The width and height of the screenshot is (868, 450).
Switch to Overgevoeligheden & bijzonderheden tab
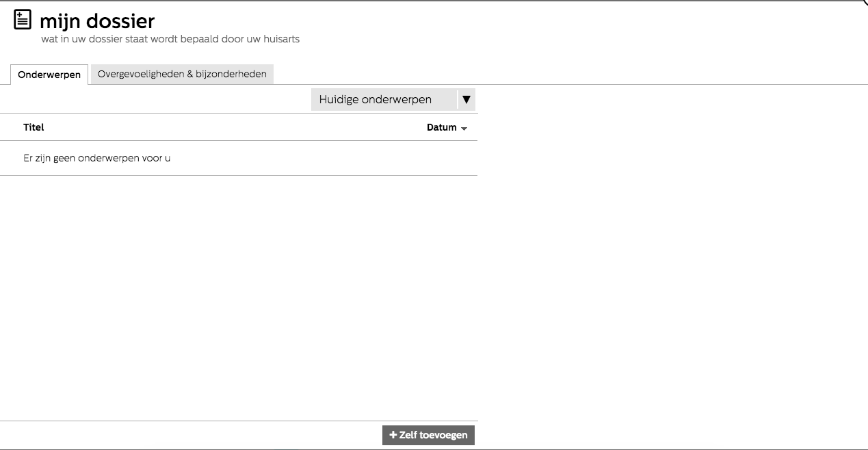tap(182, 74)
